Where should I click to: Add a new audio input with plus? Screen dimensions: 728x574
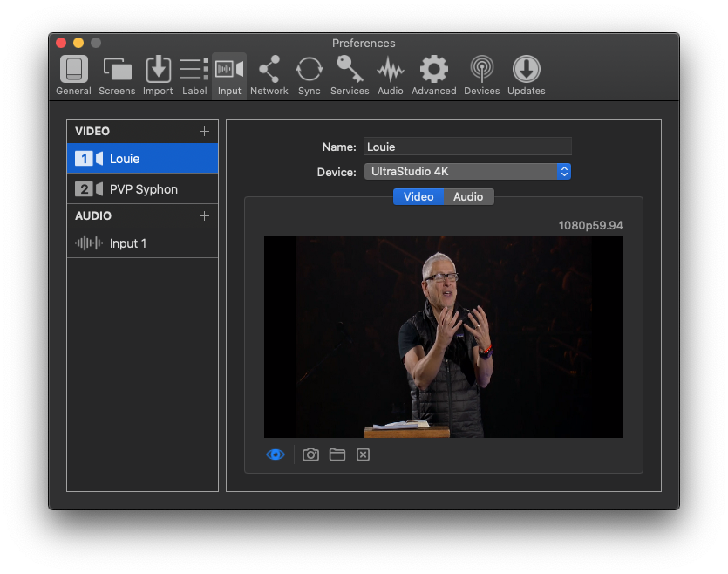click(204, 216)
